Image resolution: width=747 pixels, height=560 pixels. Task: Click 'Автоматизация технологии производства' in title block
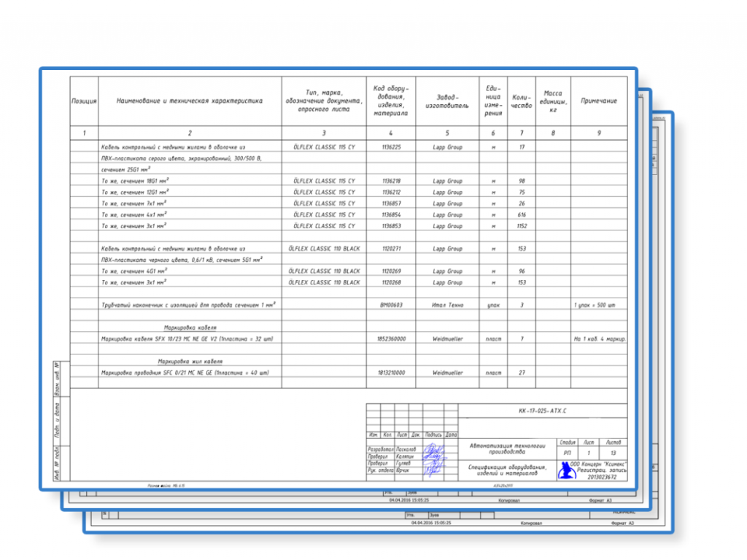pos(508,448)
